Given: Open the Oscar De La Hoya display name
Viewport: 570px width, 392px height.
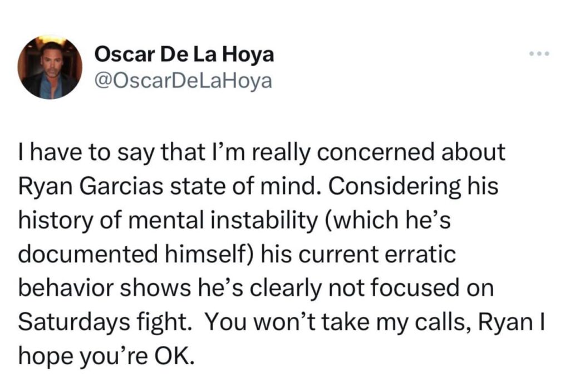Looking at the screenshot, I should tap(185, 54).
